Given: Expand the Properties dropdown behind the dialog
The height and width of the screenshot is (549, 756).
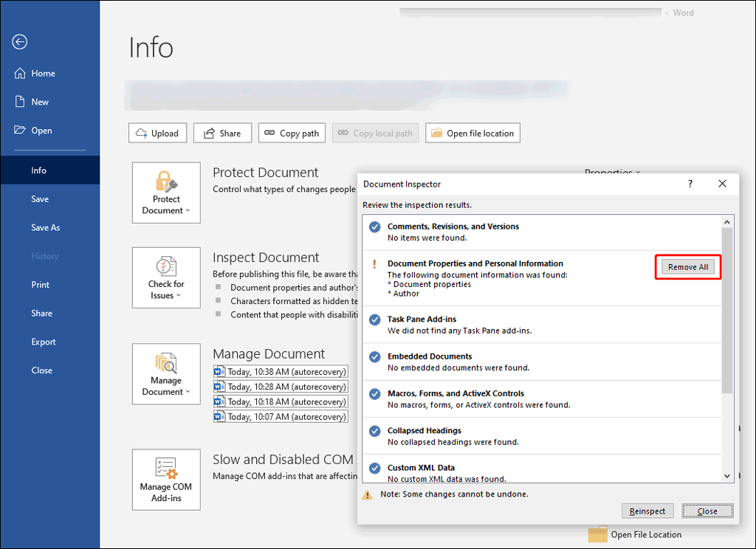Looking at the screenshot, I should pos(612,170).
